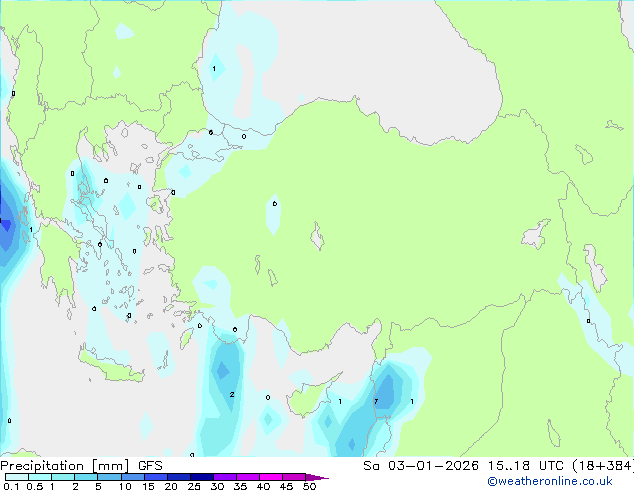Click the '0.1' legend label

pos(11,486)
